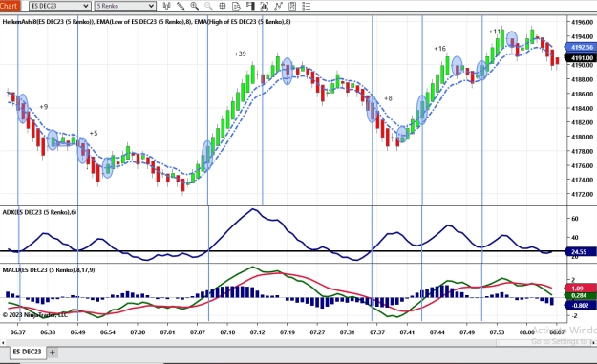
Task: Add a new tab with plus button
Action: [x=53, y=353]
